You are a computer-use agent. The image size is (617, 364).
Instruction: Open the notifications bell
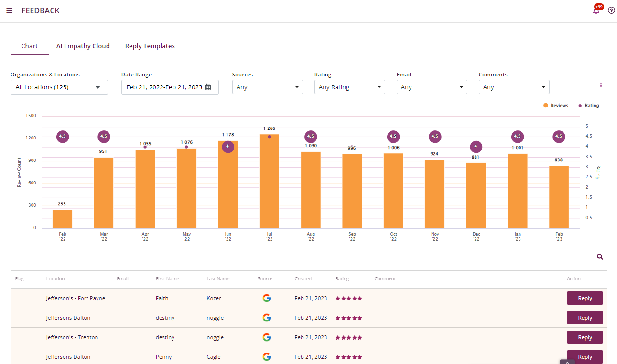point(596,11)
